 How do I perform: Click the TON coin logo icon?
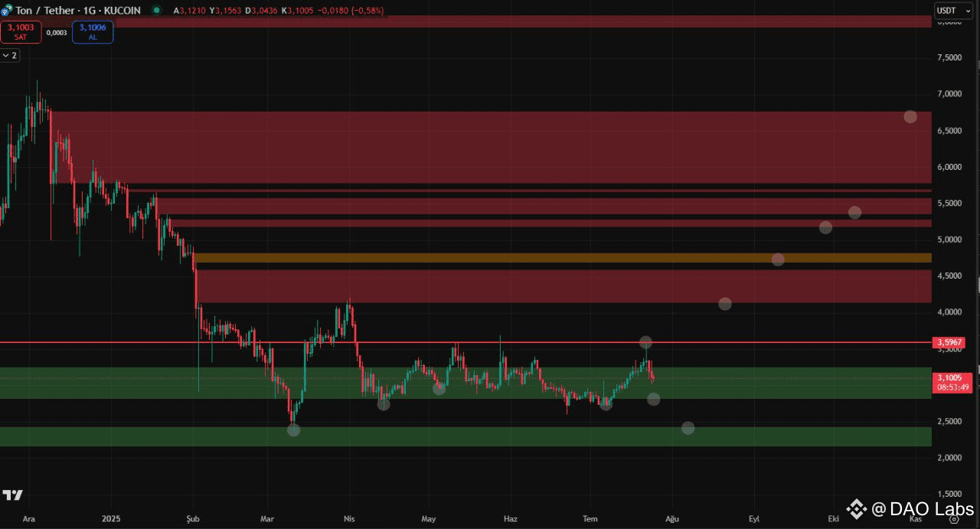(x=7, y=11)
